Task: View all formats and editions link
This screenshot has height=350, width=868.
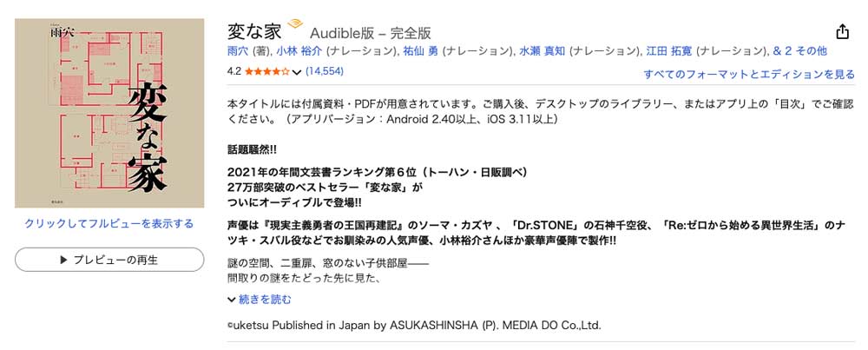Action: point(749,75)
